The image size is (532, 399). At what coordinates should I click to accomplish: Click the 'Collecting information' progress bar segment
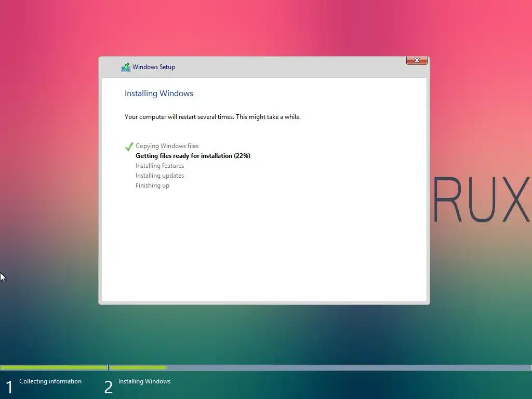(54, 367)
